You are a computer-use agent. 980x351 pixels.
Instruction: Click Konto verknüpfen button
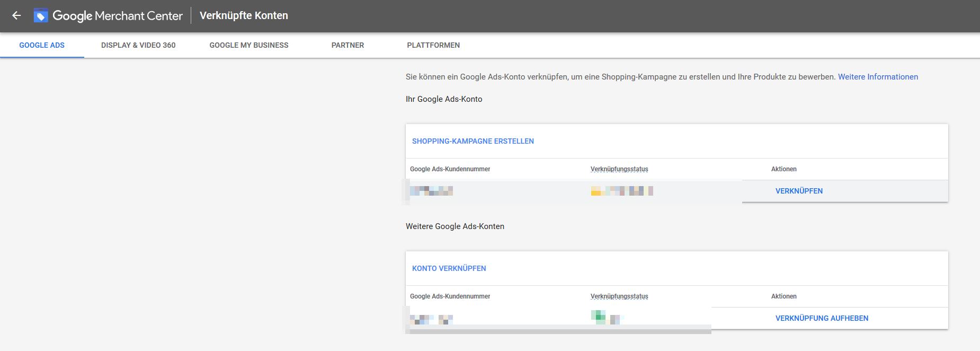click(x=449, y=268)
